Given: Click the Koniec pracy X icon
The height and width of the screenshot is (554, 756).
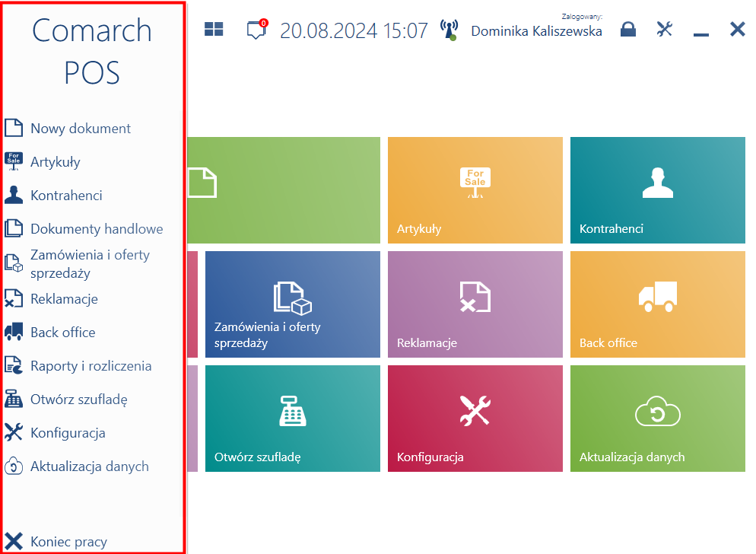Looking at the screenshot, I should [x=14, y=542].
